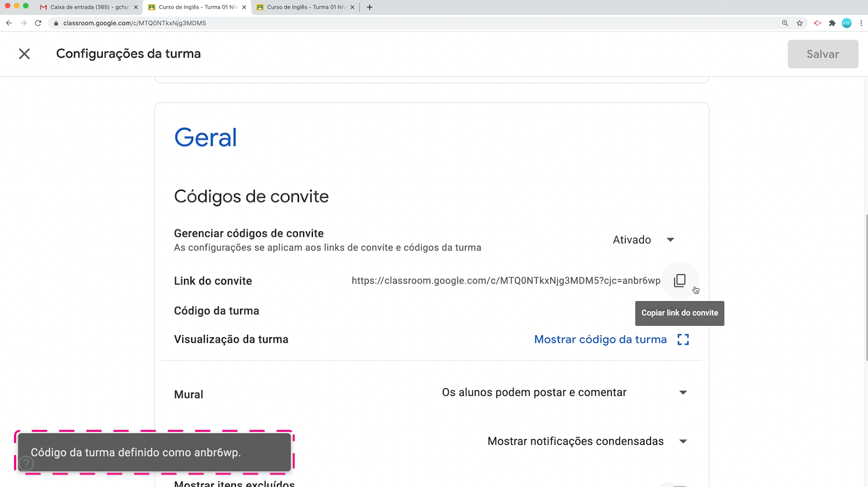Click the Salvar button

click(822, 54)
